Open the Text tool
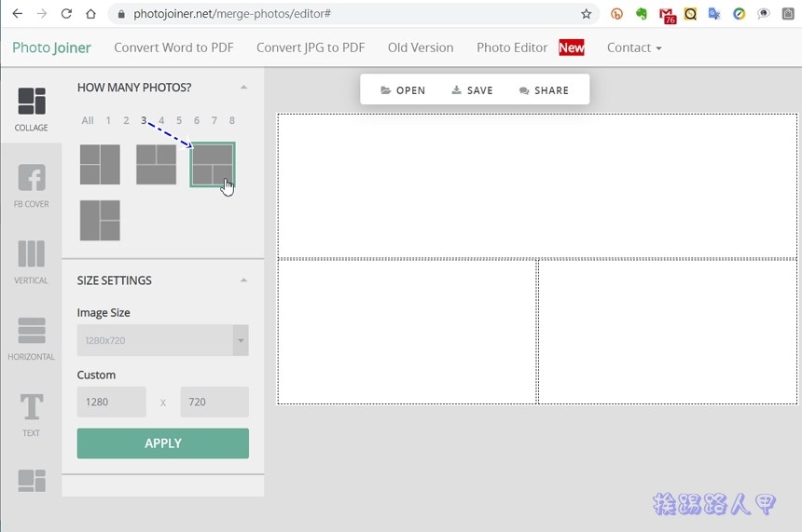 [31, 415]
